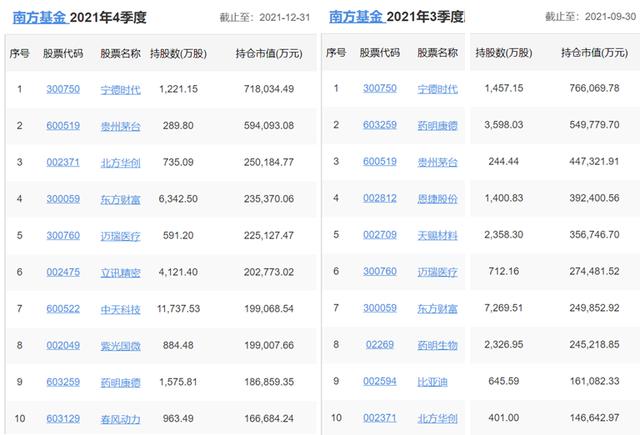The height and width of the screenshot is (435, 640).
Task: Open 东方财富 in the 4季度 table
Action: tap(120, 199)
